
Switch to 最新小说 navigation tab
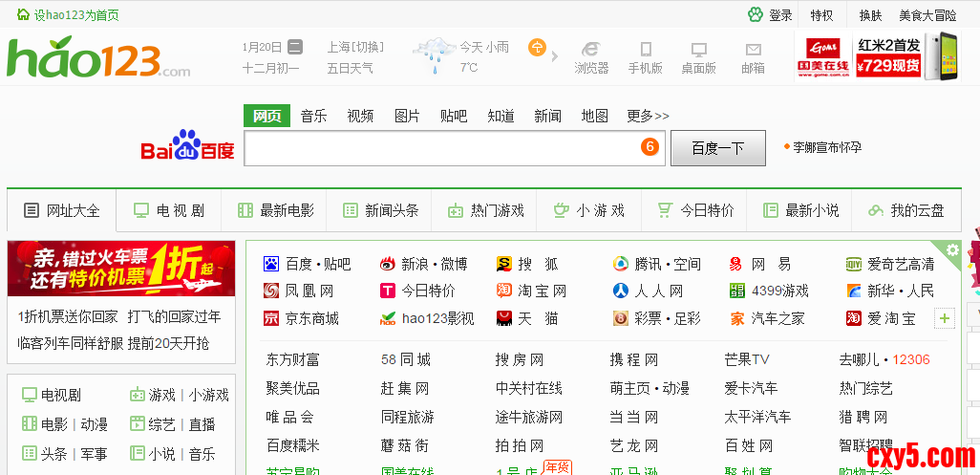tap(799, 210)
